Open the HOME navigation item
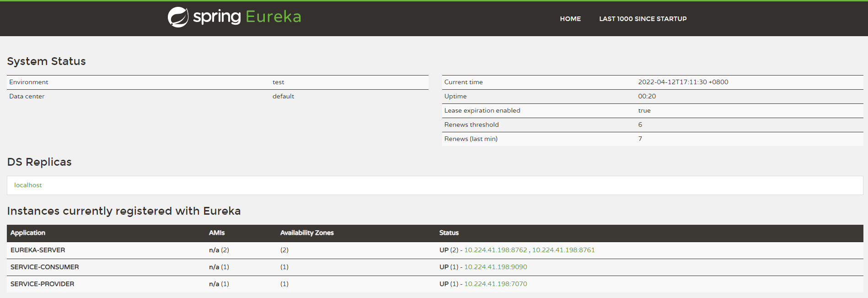Screen dimensions: 868x298 tap(570, 19)
